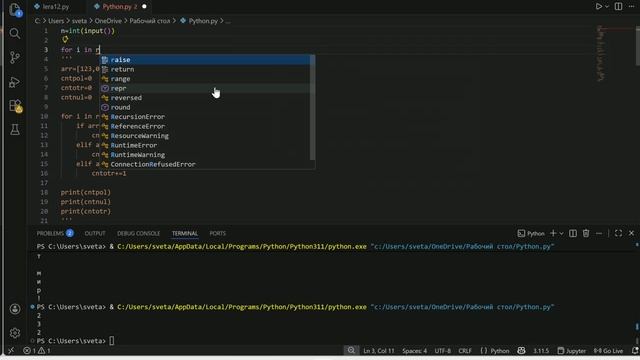Click the Python terminal label
This screenshot has height=360, width=640.
531,233
